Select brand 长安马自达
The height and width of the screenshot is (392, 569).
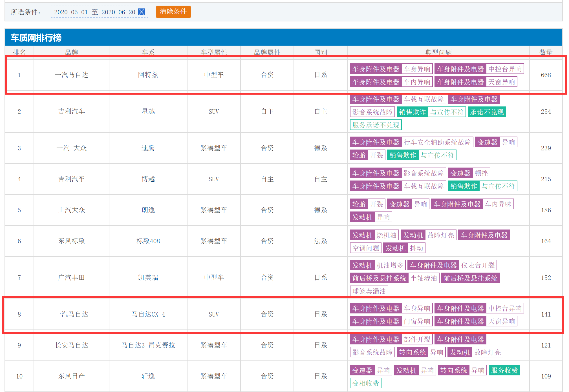(71, 345)
